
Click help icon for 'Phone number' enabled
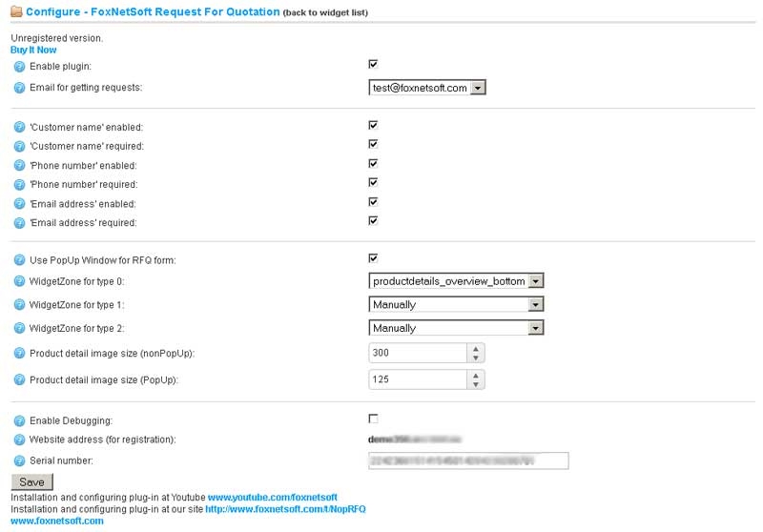19,166
